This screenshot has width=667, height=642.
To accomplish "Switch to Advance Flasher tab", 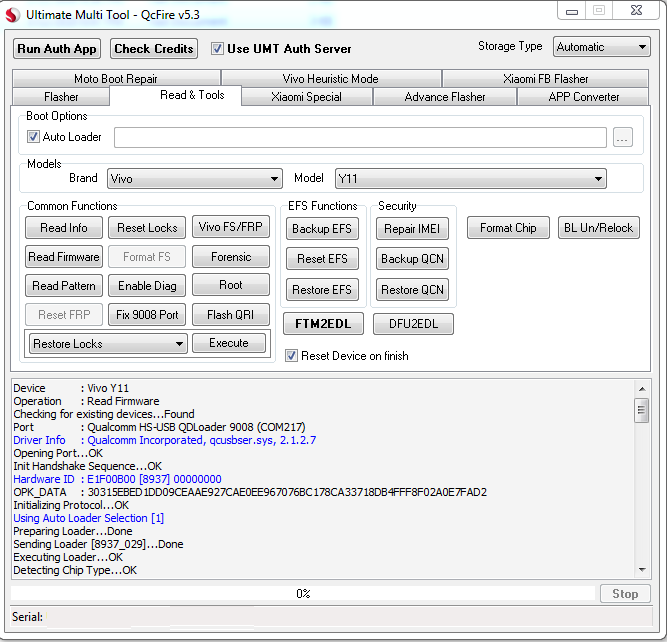I will (445, 97).
